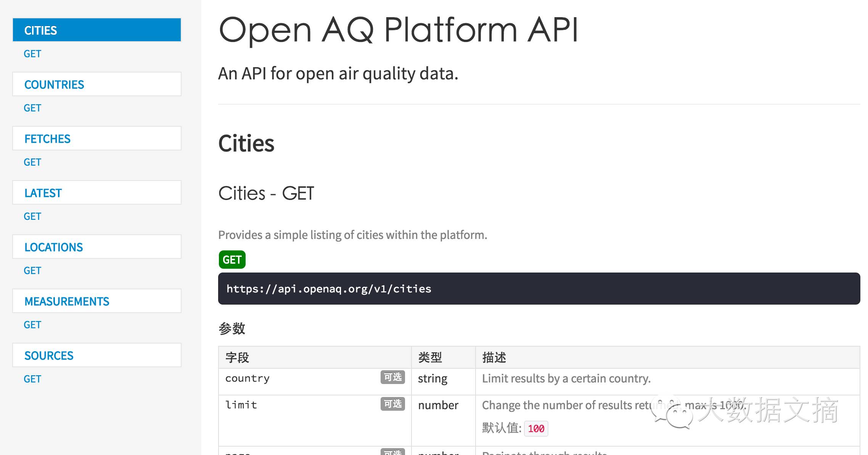Click GET link under LOCATIONS
Image resolution: width=868 pixels, height=455 pixels.
pos(32,271)
